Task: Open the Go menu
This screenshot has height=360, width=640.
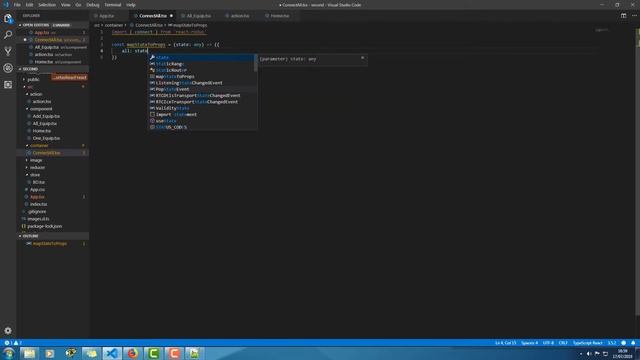Action: (78, 5)
